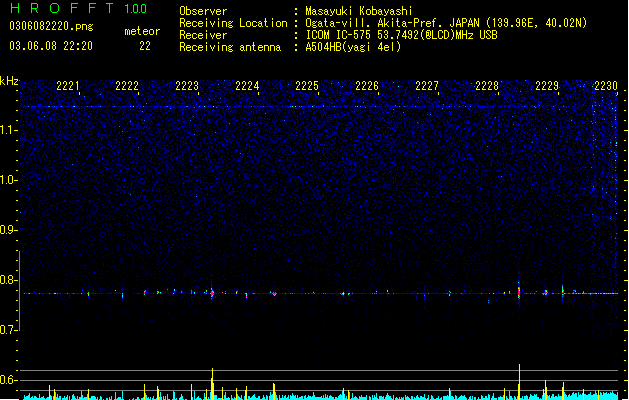
Task: Click the meteor count value 22
Action: [145, 46]
